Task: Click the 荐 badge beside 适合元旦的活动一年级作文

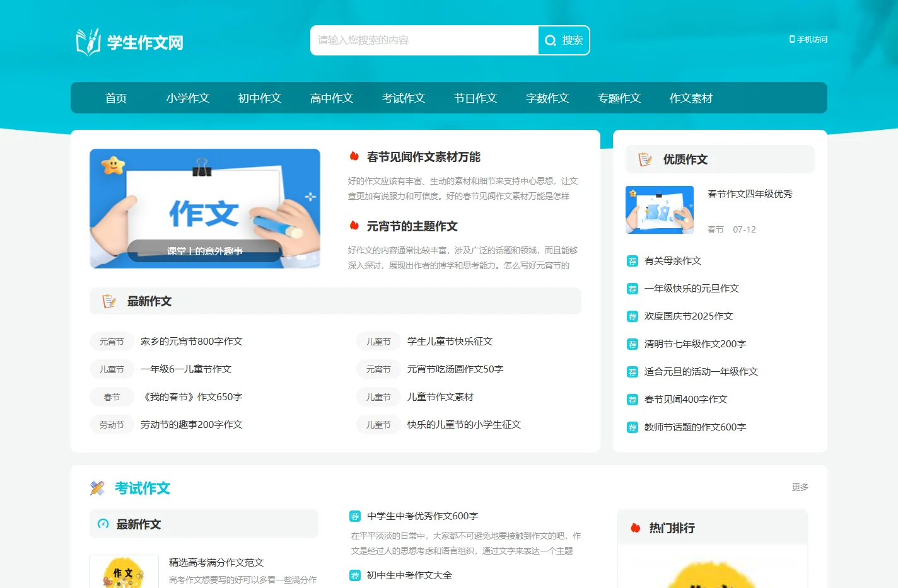Action: 633,372
